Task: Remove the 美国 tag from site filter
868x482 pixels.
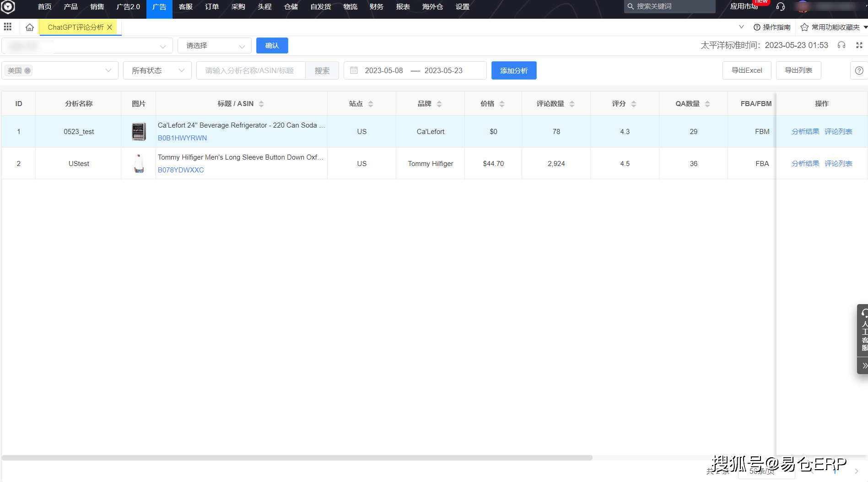Action: (x=28, y=70)
